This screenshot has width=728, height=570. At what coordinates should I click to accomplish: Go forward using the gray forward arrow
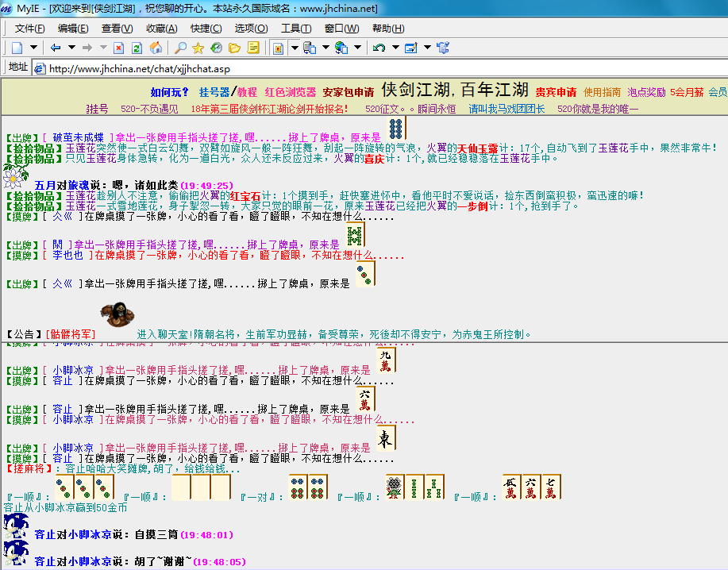(87, 48)
